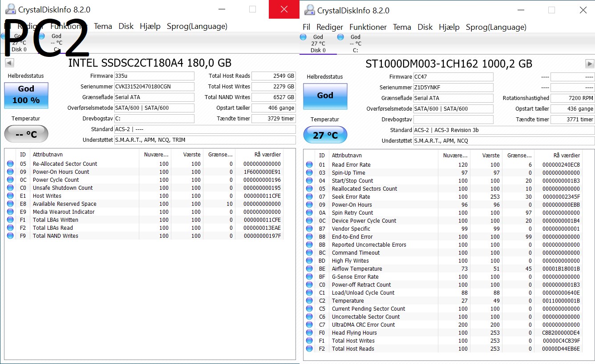
Task: Click drive title ST1000DM003-1CH162 1000,2 GB
Action: [x=449, y=64]
